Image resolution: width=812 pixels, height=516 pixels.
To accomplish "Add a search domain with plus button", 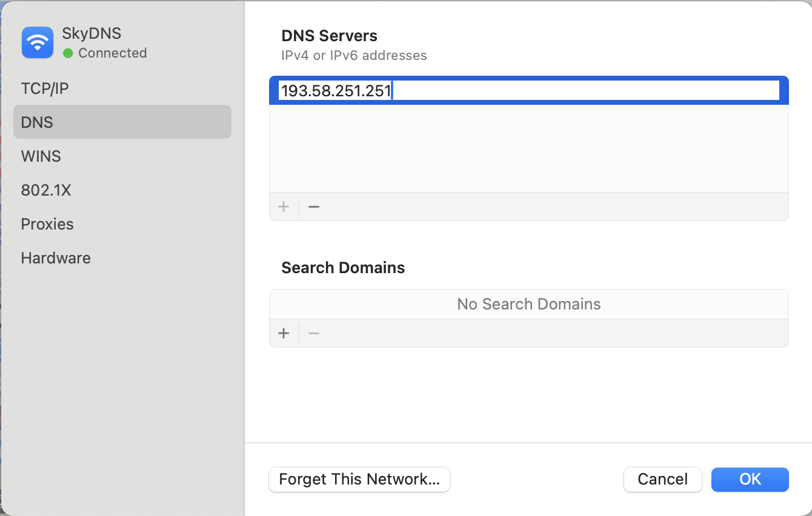I will pos(284,333).
